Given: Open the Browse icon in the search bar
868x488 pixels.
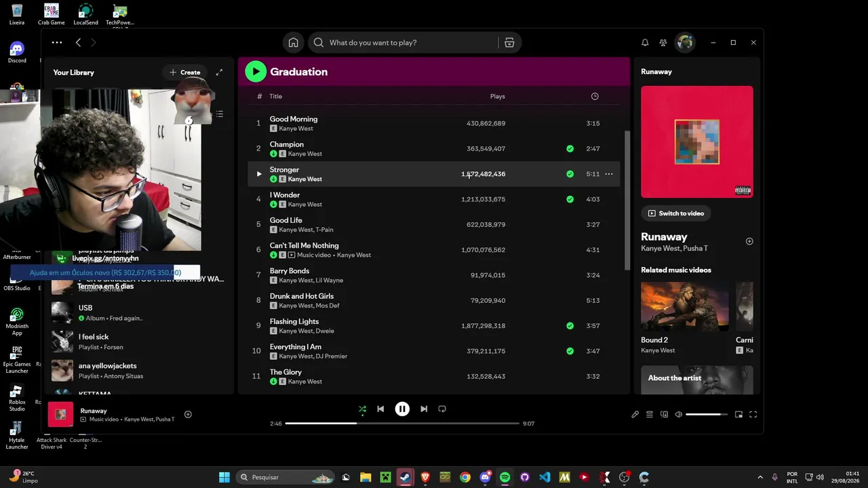Looking at the screenshot, I should coord(509,43).
